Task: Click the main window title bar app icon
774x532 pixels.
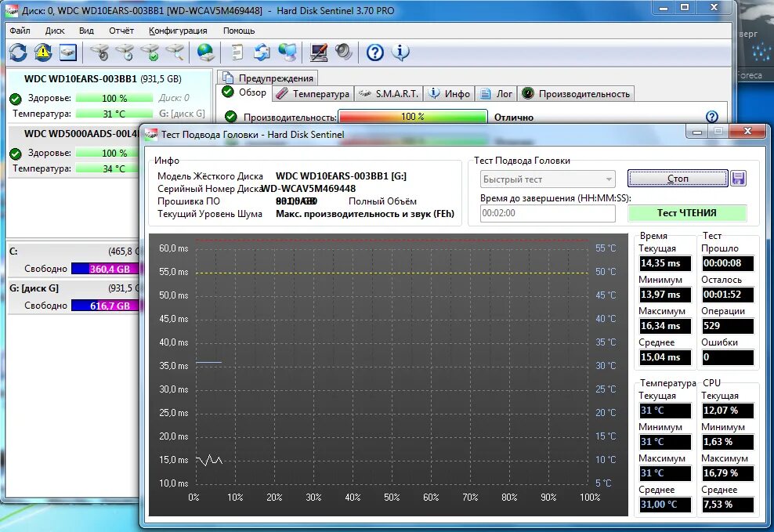Action: [x=11, y=10]
